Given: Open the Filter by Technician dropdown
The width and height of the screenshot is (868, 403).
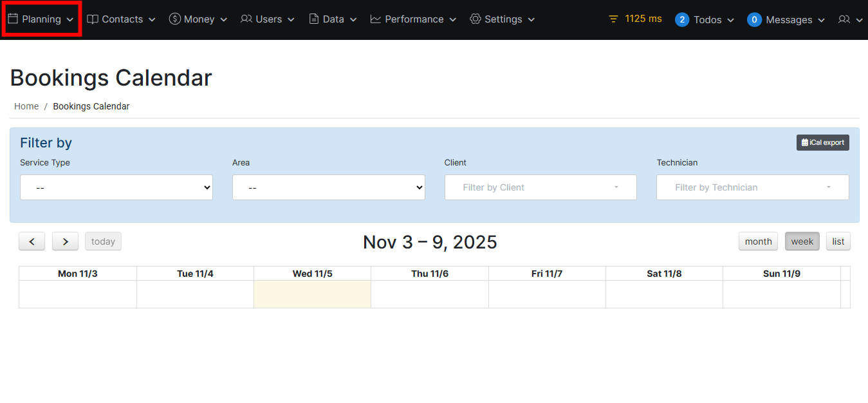Looking at the screenshot, I should (752, 187).
